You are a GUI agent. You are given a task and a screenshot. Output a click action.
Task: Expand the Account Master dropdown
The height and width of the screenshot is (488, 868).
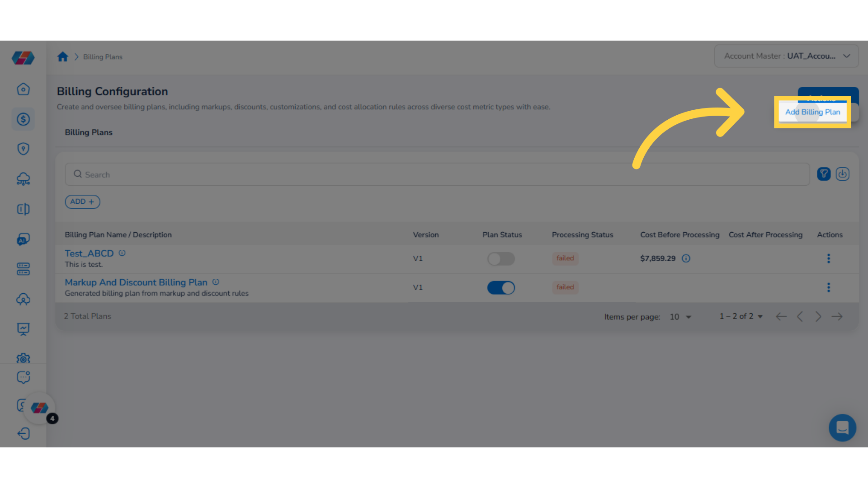coord(786,56)
